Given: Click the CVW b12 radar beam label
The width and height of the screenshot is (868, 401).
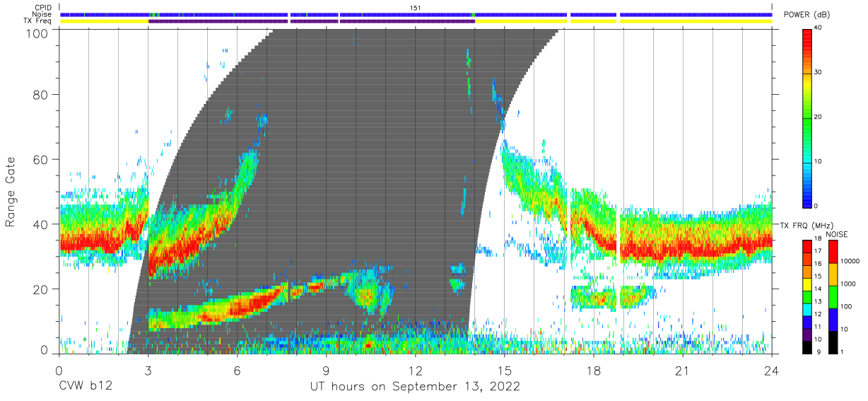Looking at the screenshot, I should click(85, 386).
